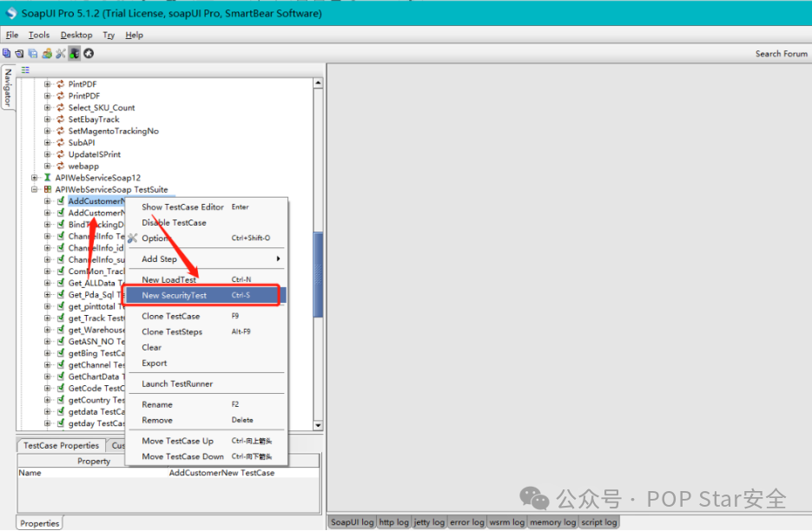
Task: Click the save all projects floppy icon
Action: pyautogui.click(x=33, y=53)
